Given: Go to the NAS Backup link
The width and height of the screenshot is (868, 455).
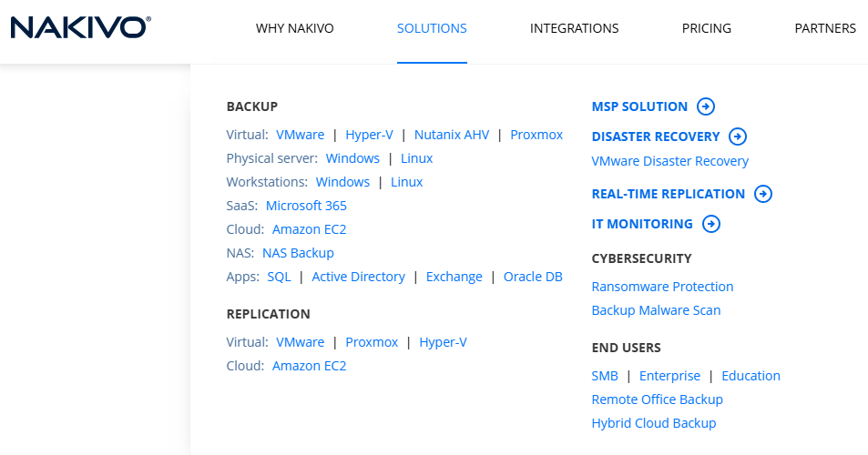Looking at the screenshot, I should tap(298, 253).
